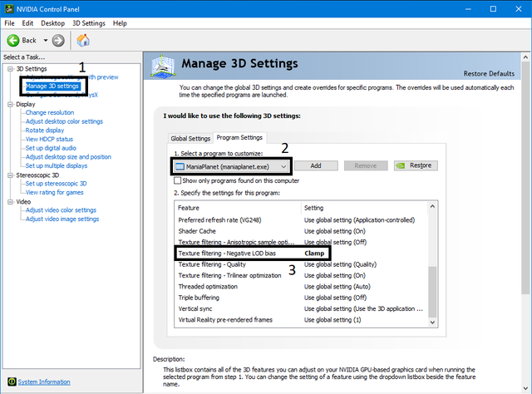Screen dimensions: 532x394
Task: Select the Preferred refresh rate (VG248) row
Action: [x=302, y=220]
